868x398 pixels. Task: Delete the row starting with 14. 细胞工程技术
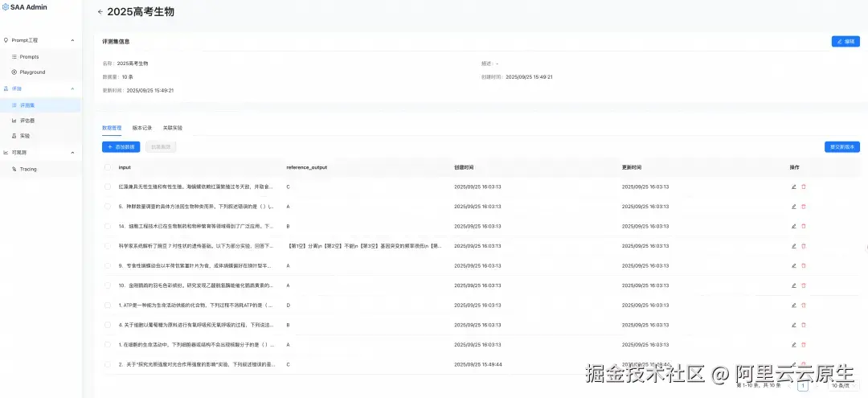803,226
